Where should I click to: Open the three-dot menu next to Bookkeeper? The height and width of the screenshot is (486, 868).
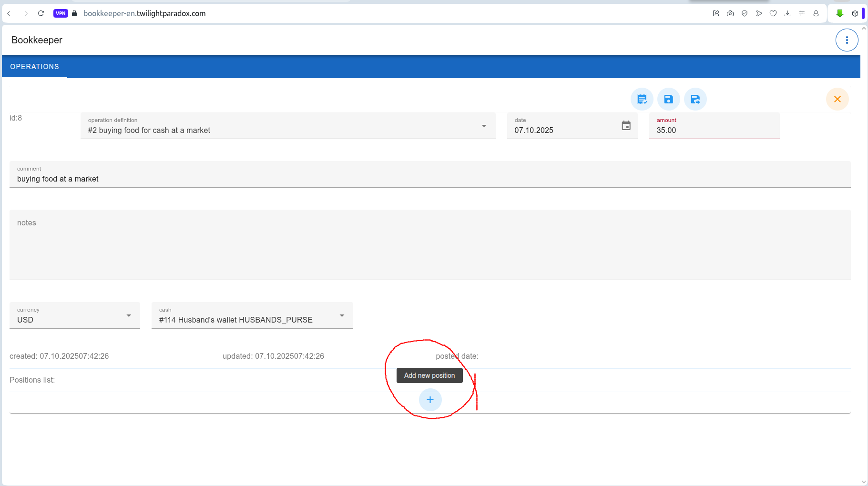(847, 40)
